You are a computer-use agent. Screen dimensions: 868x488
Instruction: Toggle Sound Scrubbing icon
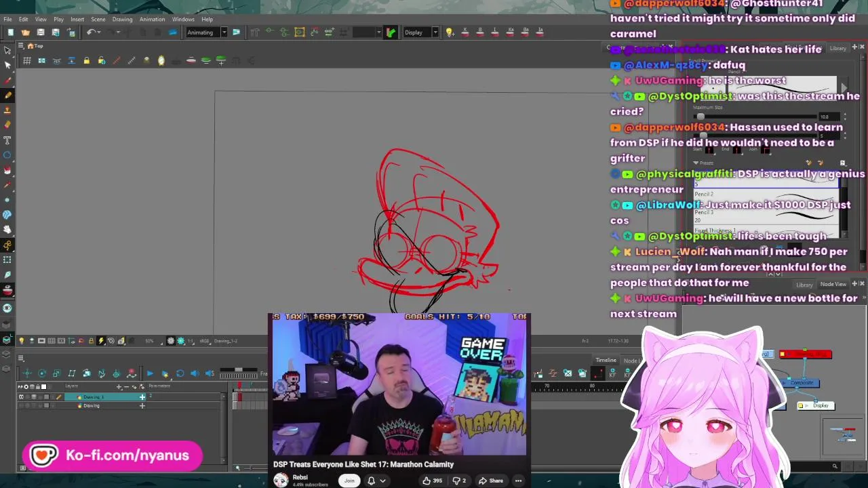coord(210,373)
